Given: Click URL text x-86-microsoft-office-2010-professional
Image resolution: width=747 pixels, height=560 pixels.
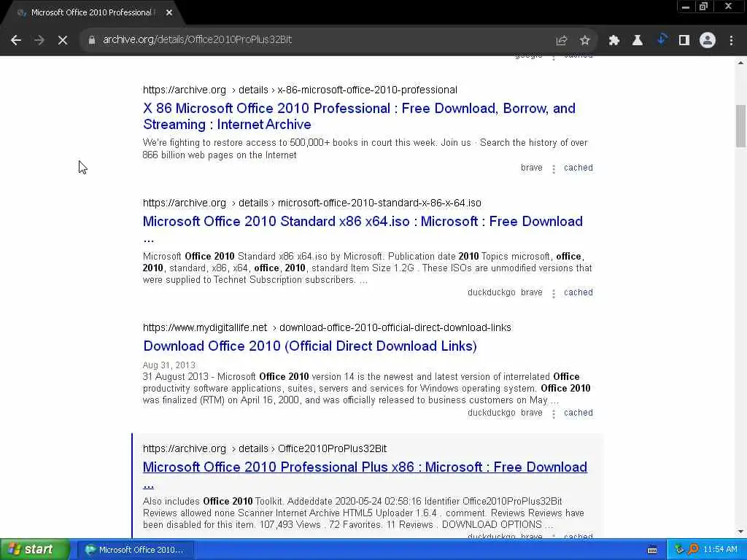Looking at the screenshot, I should click(368, 90).
